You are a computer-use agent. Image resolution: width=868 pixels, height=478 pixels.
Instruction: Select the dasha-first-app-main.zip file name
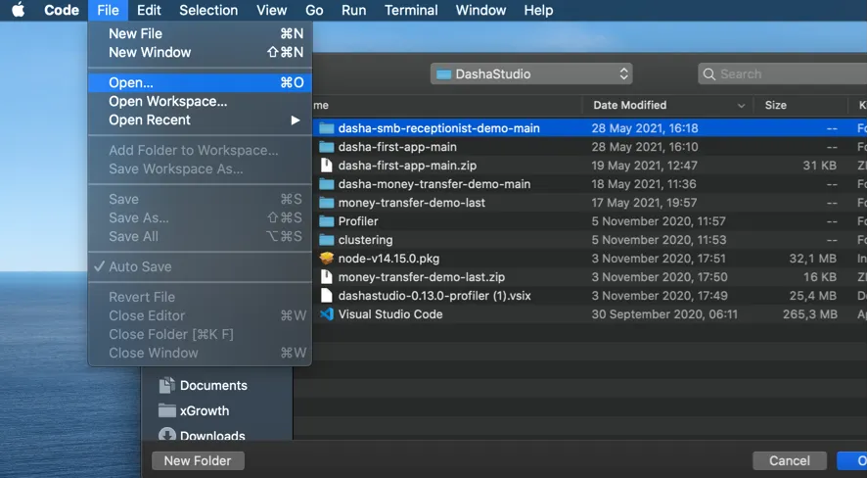tap(407, 166)
